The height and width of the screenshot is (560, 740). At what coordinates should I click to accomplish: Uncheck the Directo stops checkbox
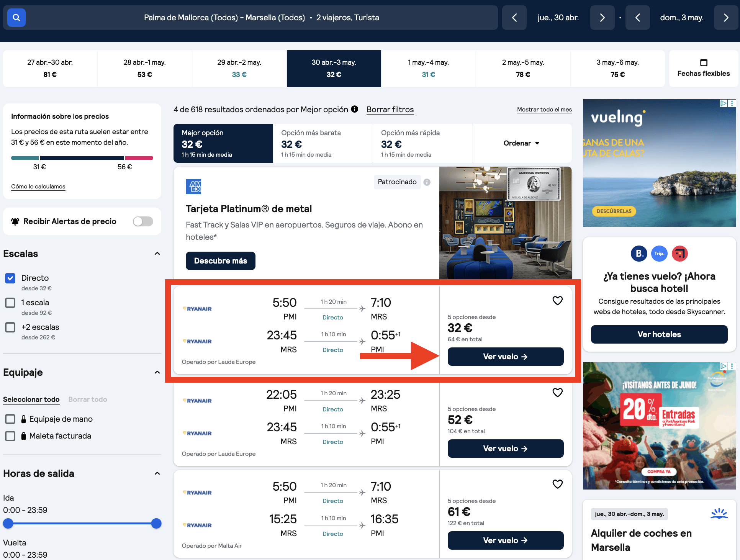point(10,278)
